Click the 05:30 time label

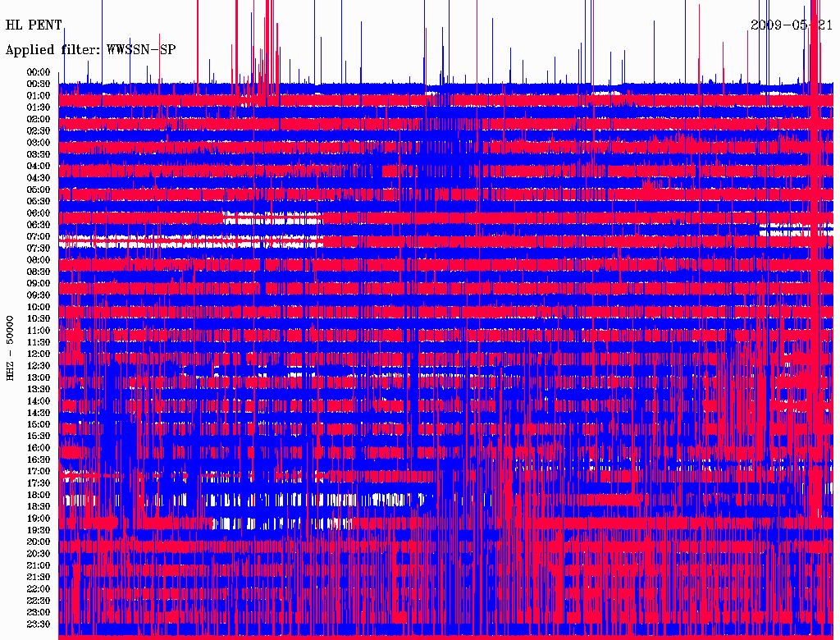[x=39, y=202]
